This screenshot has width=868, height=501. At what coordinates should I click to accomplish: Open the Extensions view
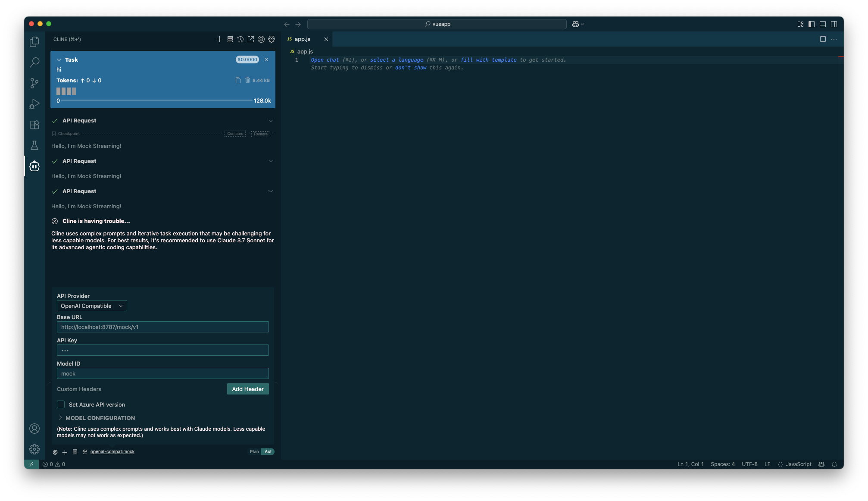34,125
